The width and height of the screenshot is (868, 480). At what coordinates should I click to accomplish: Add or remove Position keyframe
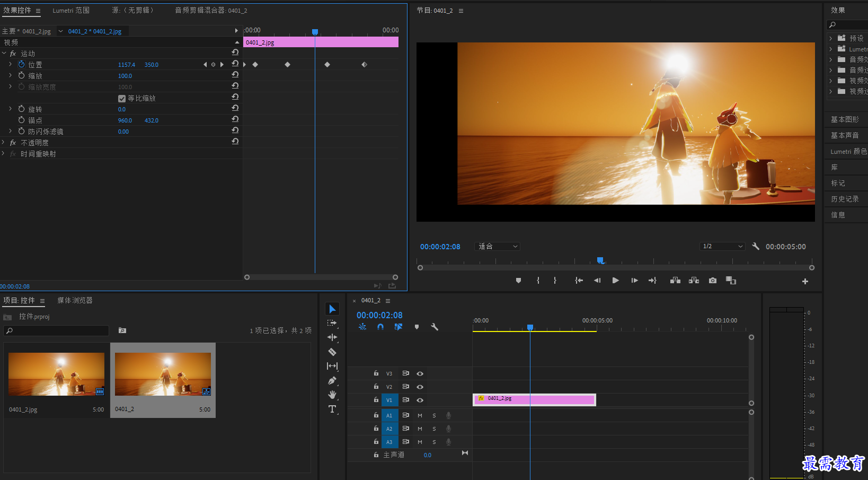click(214, 65)
